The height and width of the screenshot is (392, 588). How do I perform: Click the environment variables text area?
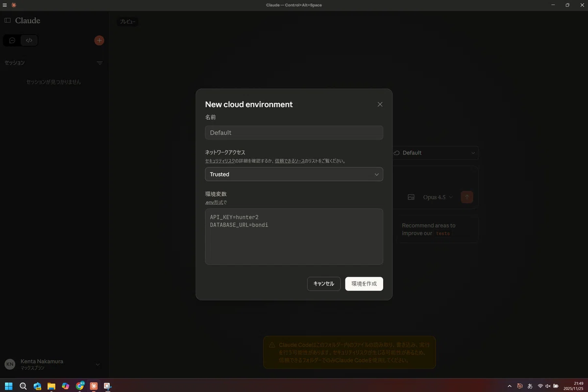294,236
